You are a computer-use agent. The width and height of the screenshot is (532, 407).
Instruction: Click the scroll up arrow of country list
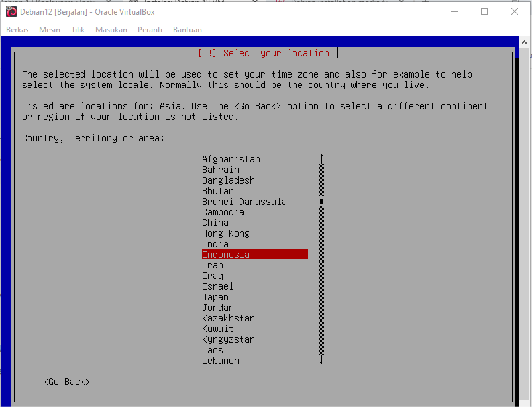tap(321, 159)
